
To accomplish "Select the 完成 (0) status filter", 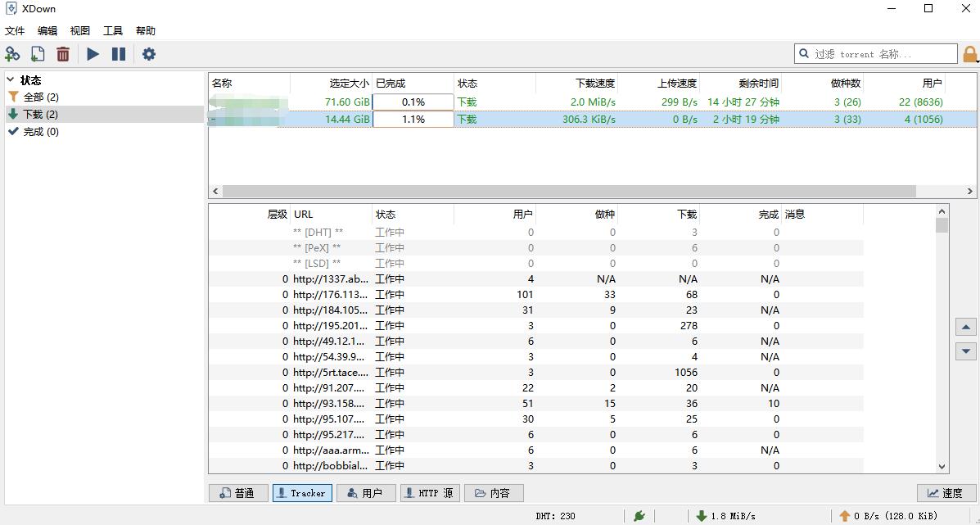I will pyautogui.click(x=34, y=131).
